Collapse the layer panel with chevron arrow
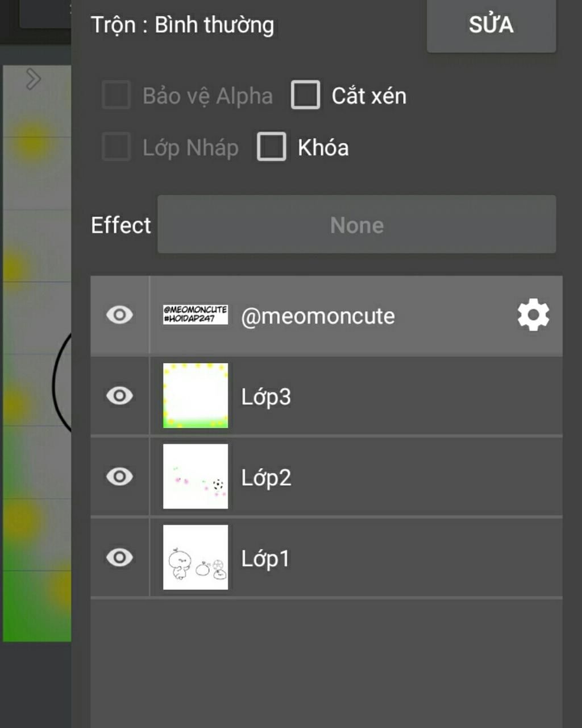 [34, 80]
